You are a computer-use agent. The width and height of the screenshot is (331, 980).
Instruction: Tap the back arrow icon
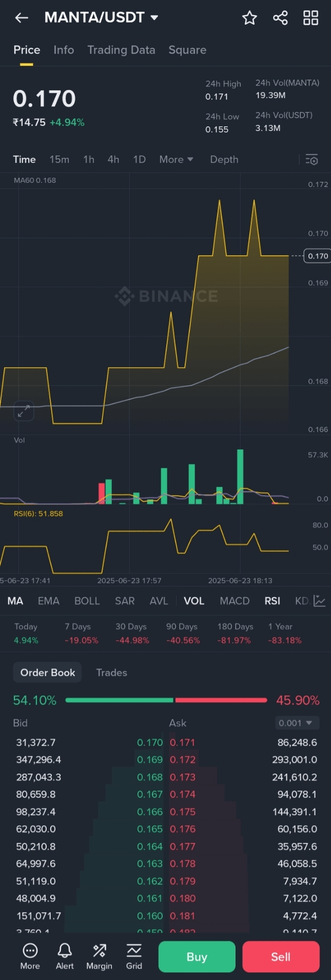pyautogui.click(x=22, y=18)
